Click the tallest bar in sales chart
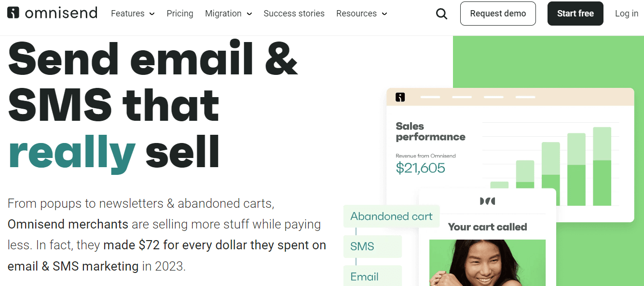Viewport: 644px width, 286px height. click(x=602, y=166)
